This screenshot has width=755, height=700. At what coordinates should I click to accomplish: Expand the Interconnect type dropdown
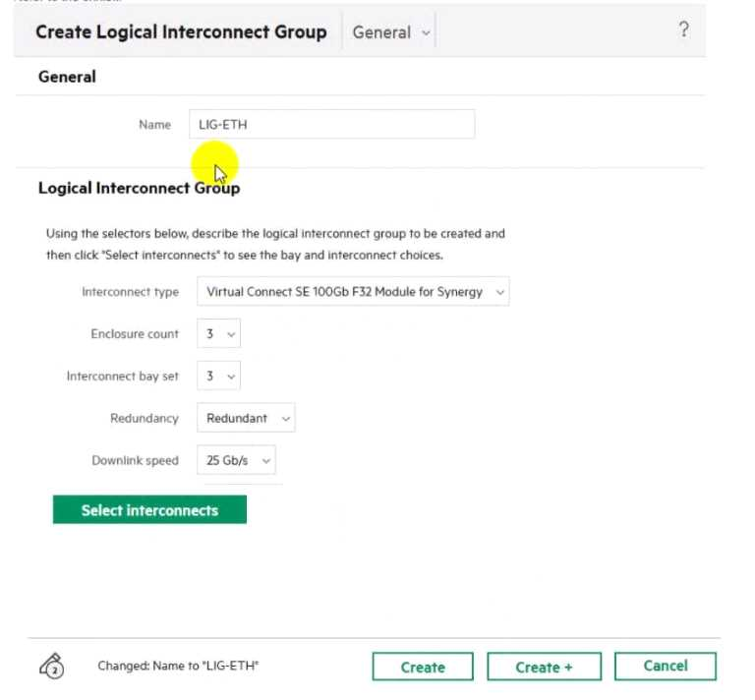coord(353,292)
